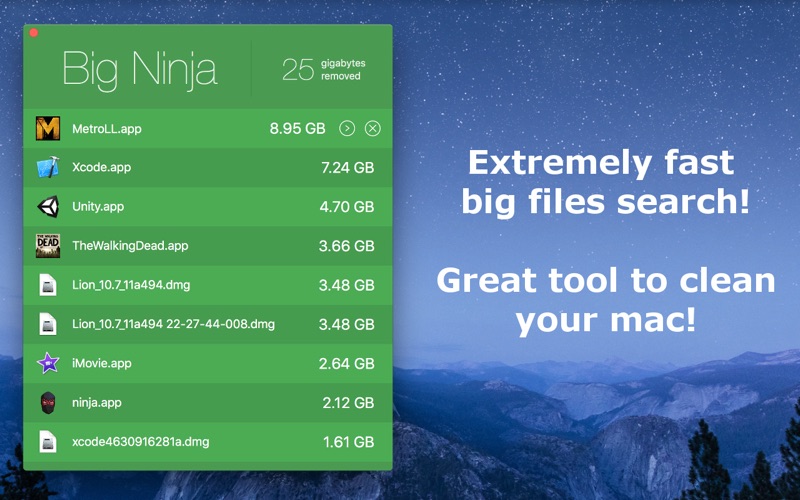
Task: Select the iMovie.app file name
Action: tap(102, 363)
